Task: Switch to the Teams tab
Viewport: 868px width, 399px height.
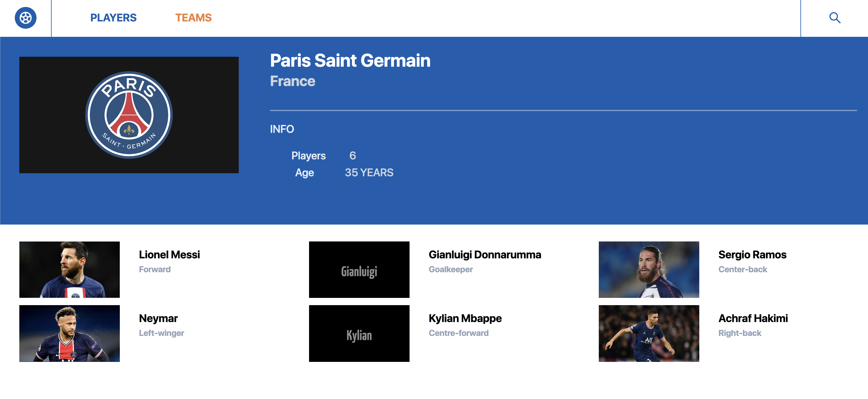Action: pyautogui.click(x=193, y=18)
